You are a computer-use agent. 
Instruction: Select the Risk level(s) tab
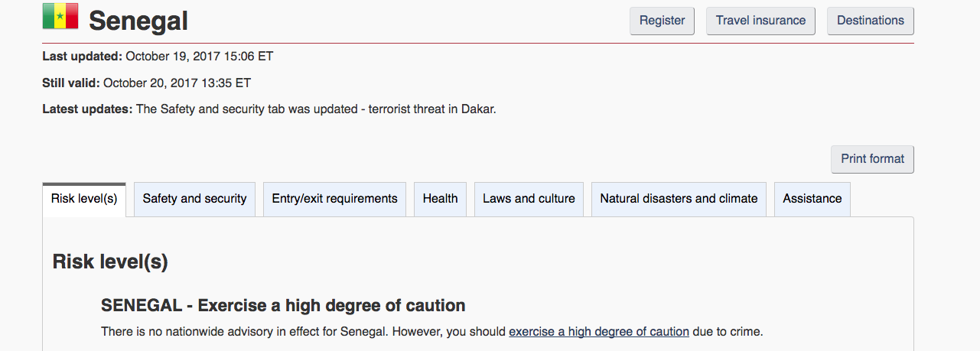(84, 199)
